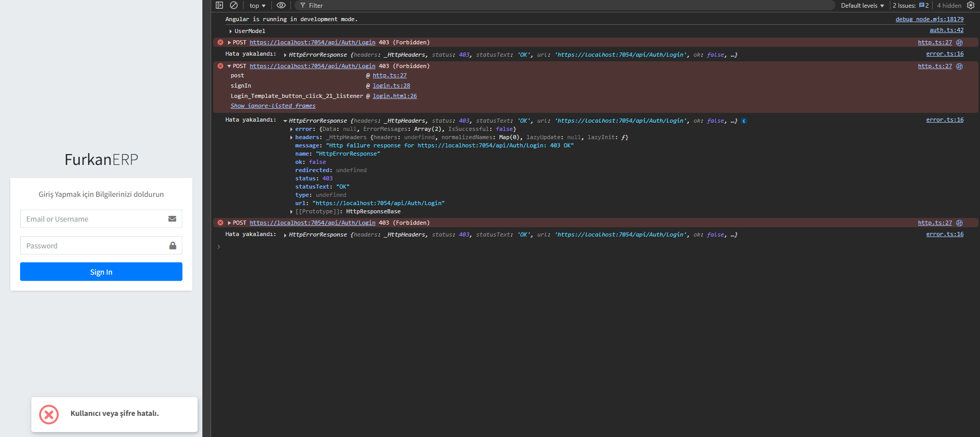Clear the console with the clear icon
The height and width of the screenshot is (437, 980).
pyautogui.click(x=234, y=5)
